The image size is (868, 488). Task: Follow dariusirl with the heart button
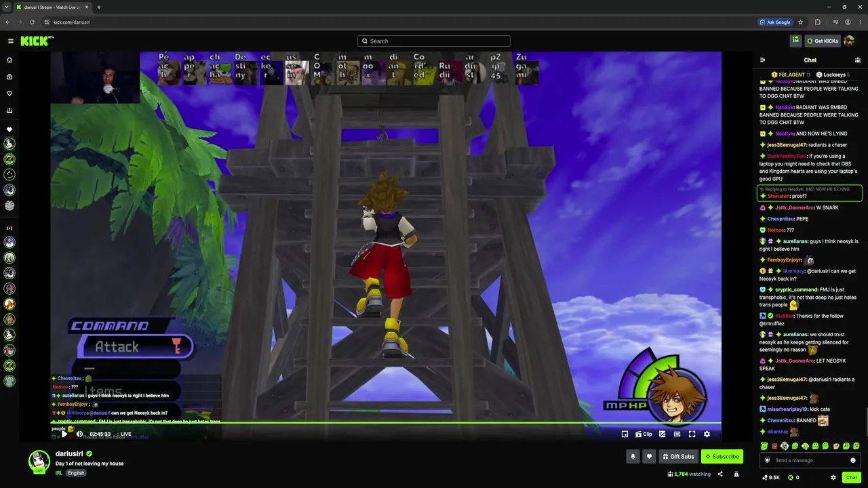[649, 457]
